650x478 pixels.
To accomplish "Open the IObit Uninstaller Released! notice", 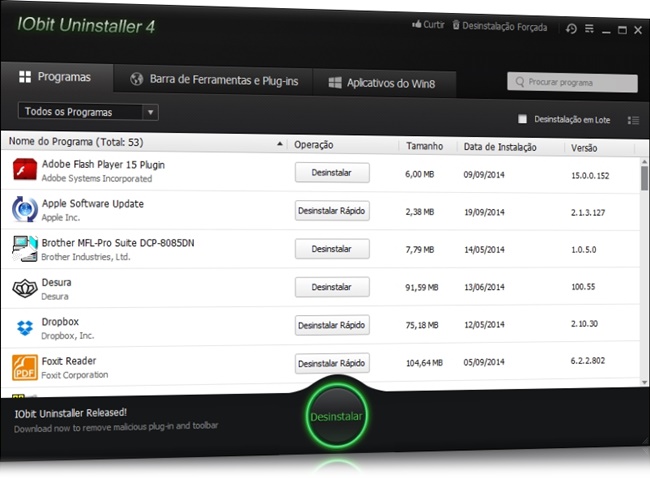I will (x=70, y=413).
